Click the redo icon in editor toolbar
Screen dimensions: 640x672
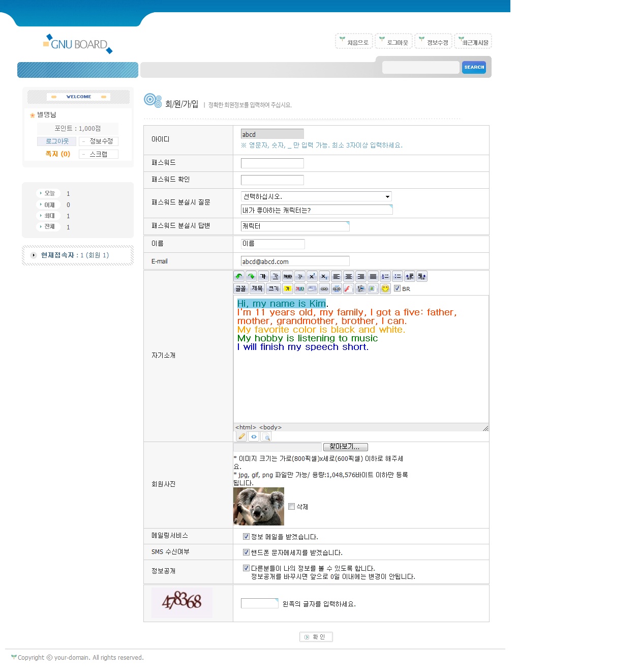[251, 276]
